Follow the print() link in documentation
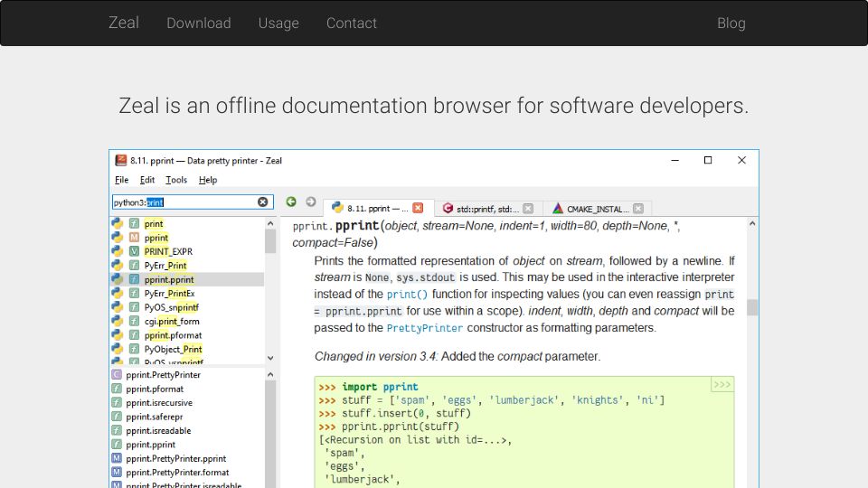Screen dimensions: 868x488 coord(407,295)
